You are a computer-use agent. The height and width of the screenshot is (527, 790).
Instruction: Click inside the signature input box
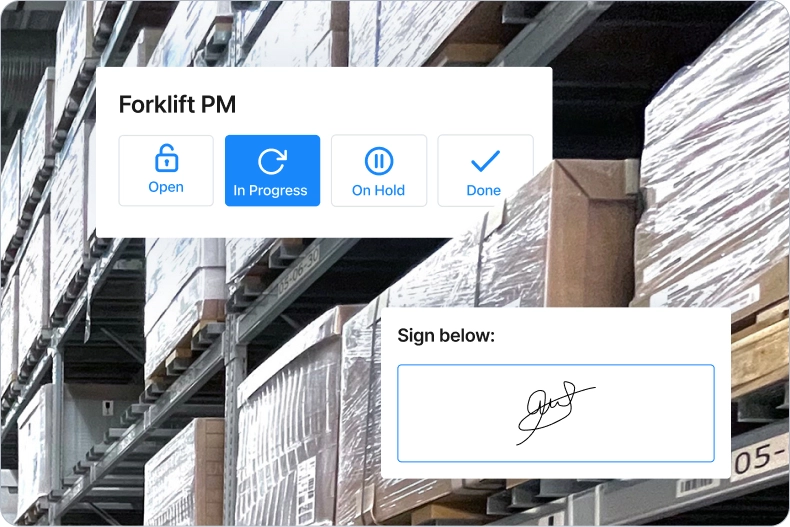point(556,413)
